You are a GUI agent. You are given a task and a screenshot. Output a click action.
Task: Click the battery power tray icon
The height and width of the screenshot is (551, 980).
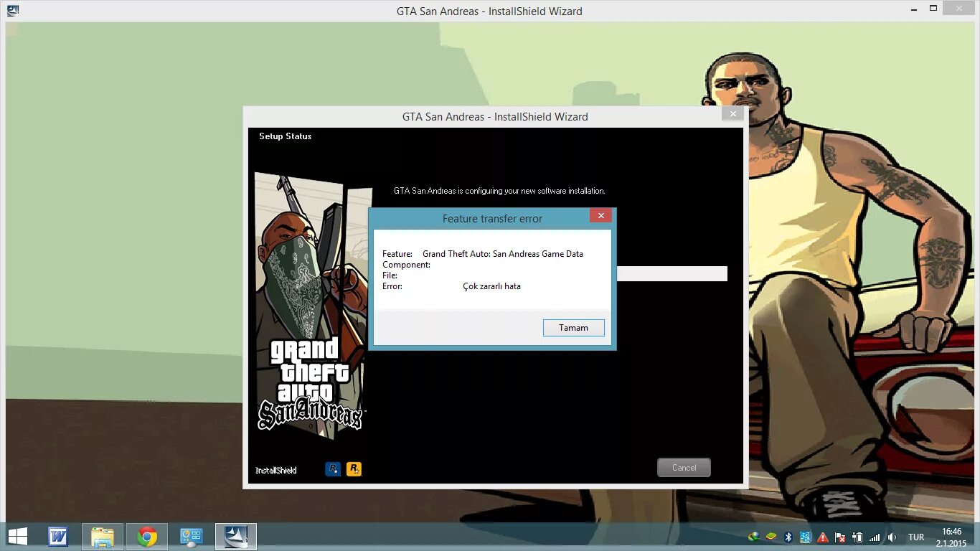(857, 537)
